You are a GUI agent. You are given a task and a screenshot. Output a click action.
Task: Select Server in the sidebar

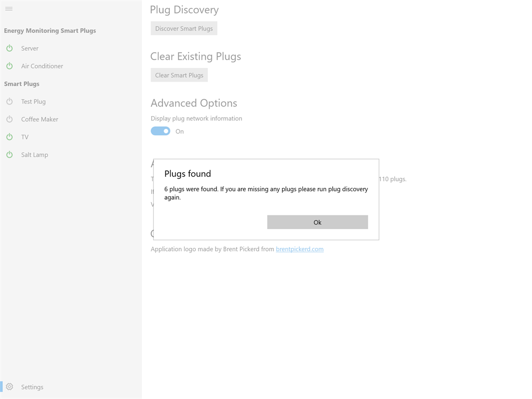pyautogui.click(x=30, y=48)
